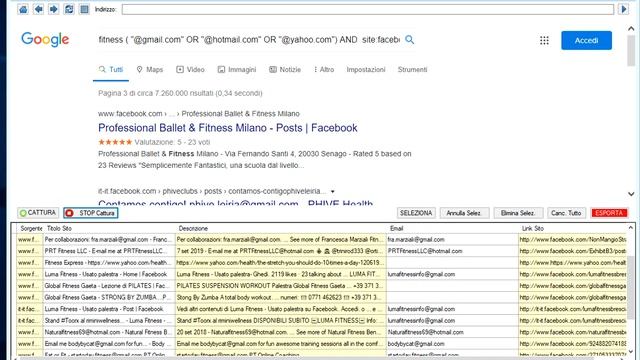Click the Home toolbar icon
This screenshot has width=640, height=360.
pos(23,9)
